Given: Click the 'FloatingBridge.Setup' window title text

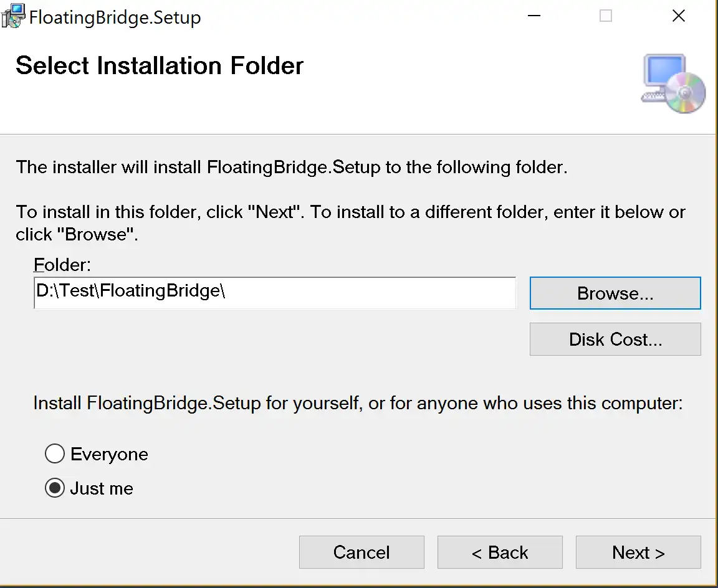Looking at the screenshot, I should click(115, 17).
